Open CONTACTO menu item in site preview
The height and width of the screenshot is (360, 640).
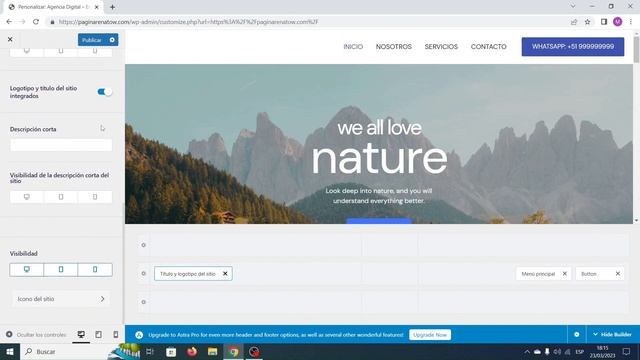pyautogui.click(x=489, y=47)
